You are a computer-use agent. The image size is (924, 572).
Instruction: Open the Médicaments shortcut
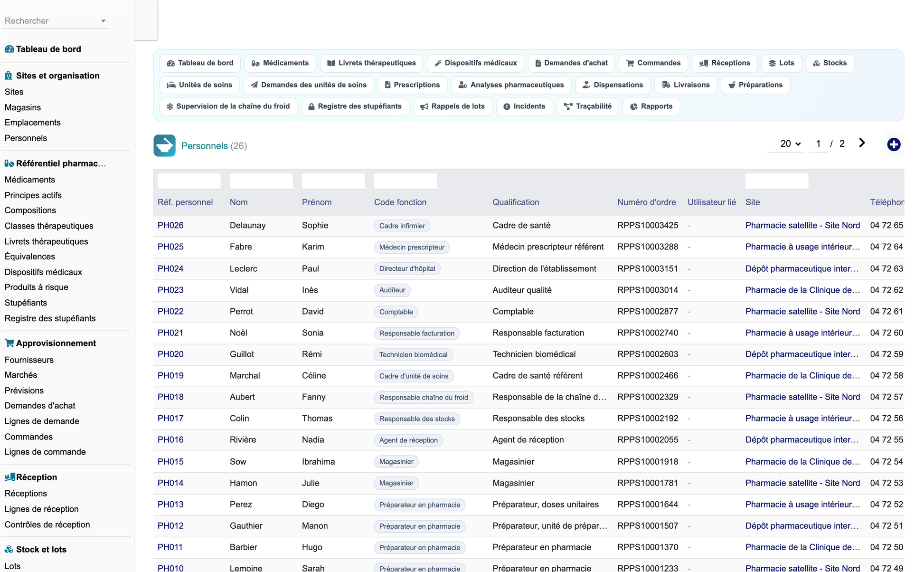pos(280,63)
